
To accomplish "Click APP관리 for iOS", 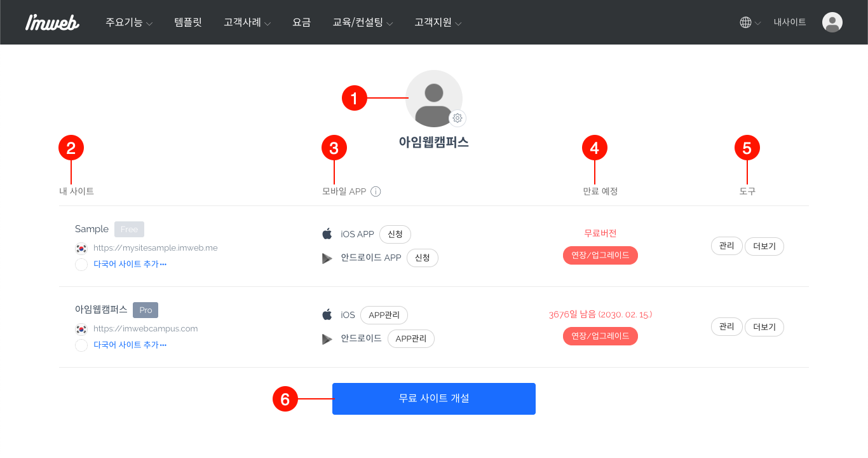I will tap(384, 315).
